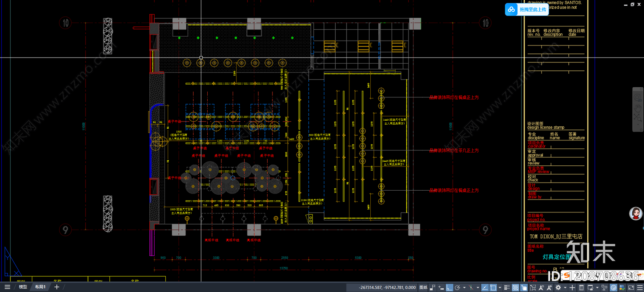Toggle 2D Object Snap icon
This screenshot has height=292, width=644.
[x=493, y=288]
